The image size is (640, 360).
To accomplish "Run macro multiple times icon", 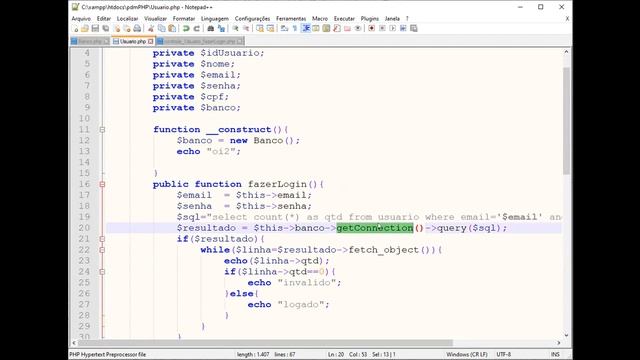I will pyautogui.click(x=403, y=28).
